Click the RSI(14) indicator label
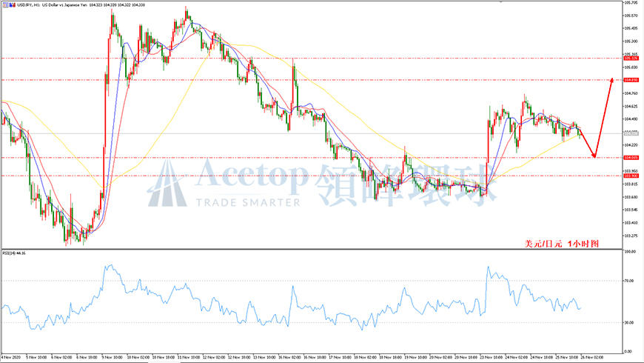The height and width of the screenshot is (363, 644). [15, 253]
